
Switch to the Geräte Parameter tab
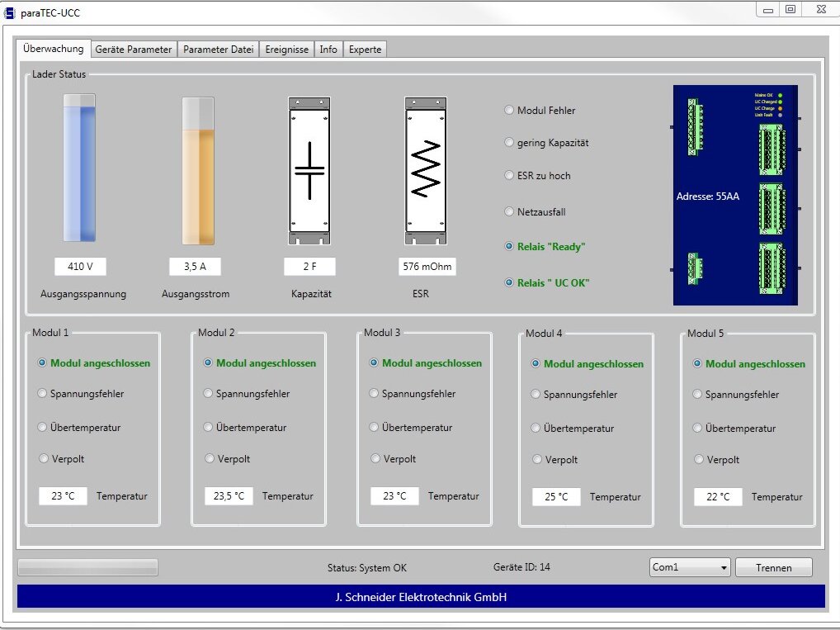(x=134, y=50)
